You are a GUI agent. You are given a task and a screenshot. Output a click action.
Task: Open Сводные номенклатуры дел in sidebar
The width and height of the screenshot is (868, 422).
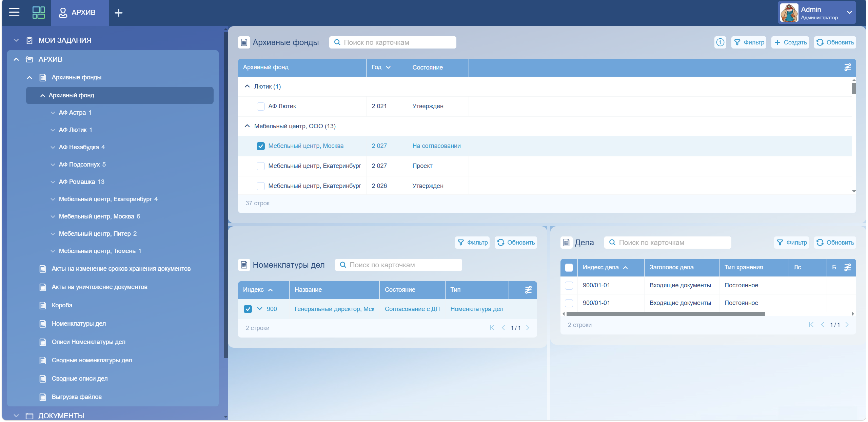point(92,360)
